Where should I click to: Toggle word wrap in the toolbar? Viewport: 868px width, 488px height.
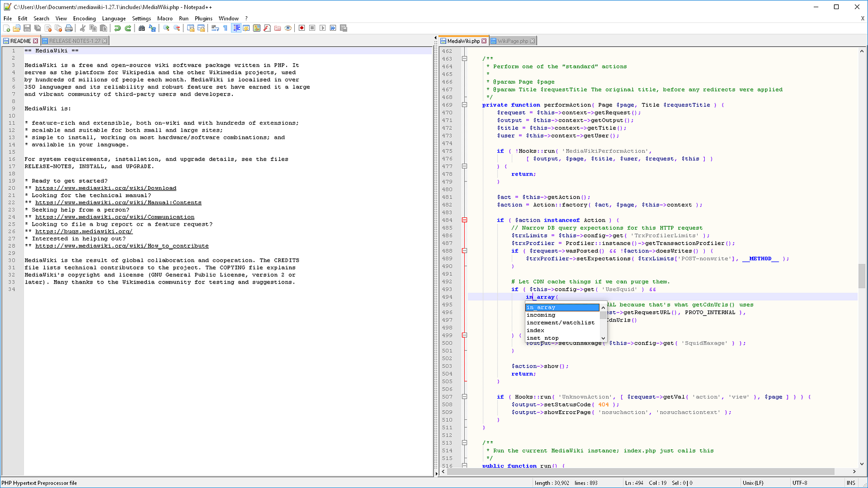tap(215, 28)
